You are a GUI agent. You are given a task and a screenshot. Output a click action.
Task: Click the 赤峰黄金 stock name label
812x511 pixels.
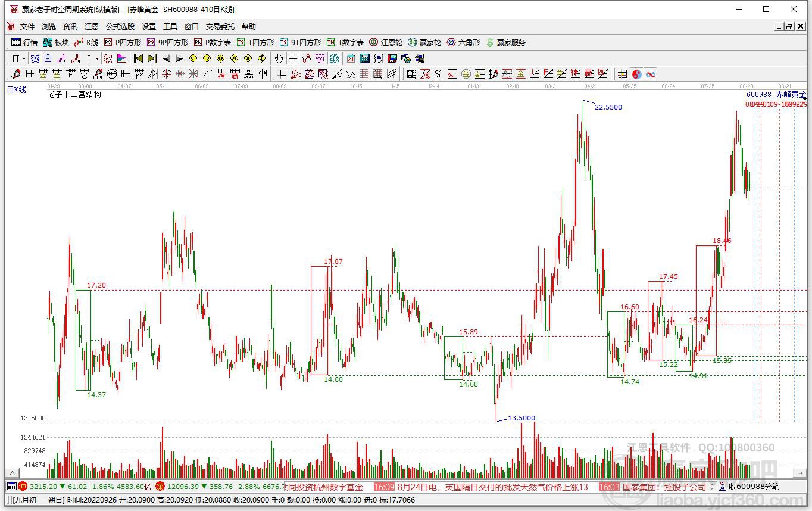point(791,94)
